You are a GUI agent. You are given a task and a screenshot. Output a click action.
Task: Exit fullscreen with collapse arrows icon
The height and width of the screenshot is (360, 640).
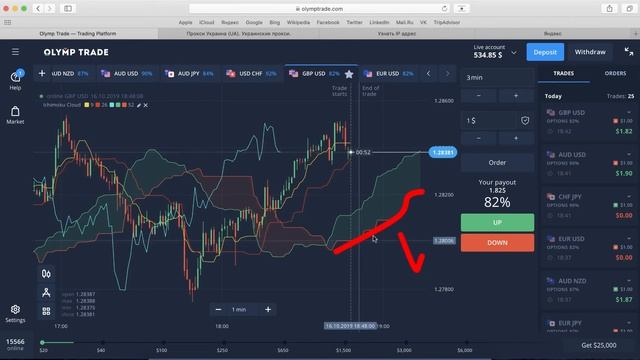[x=629, y=51]
